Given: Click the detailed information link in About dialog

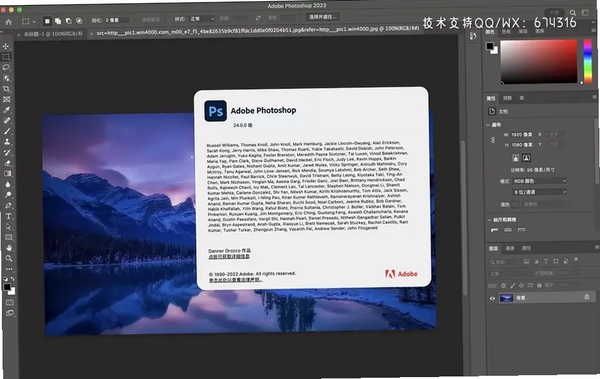Looking at the screenshot, I should 229,256.
